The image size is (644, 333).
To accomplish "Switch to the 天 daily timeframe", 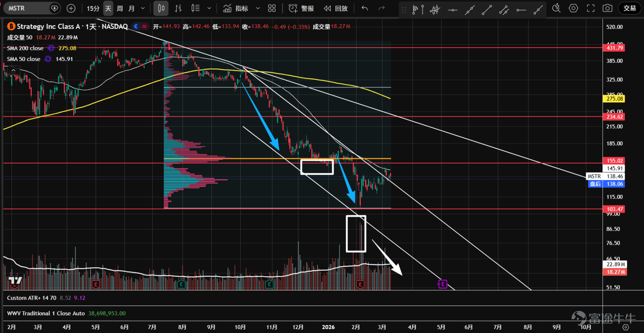I will point(108,8).
